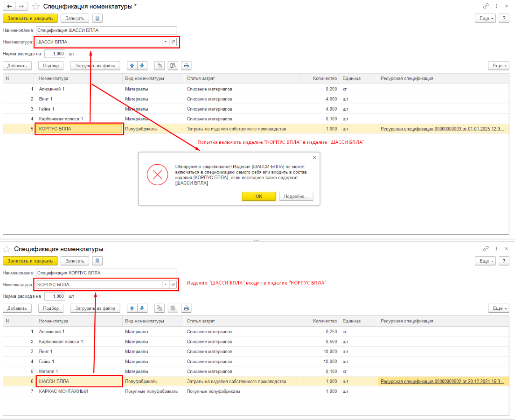This screenshot has width=515, height=420.
Task: Open Ресурсная спецификация 00000000002 link
Action: tap(441, 381)
